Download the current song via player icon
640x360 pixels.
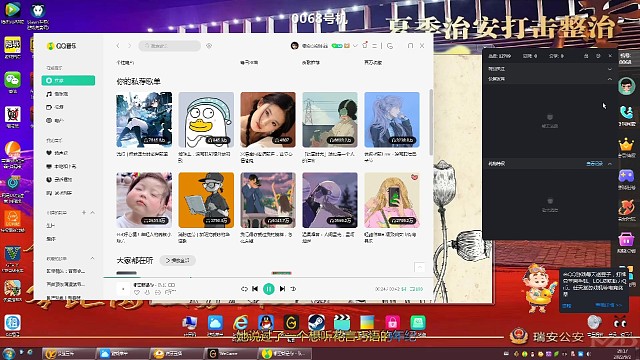click(147, 292)
